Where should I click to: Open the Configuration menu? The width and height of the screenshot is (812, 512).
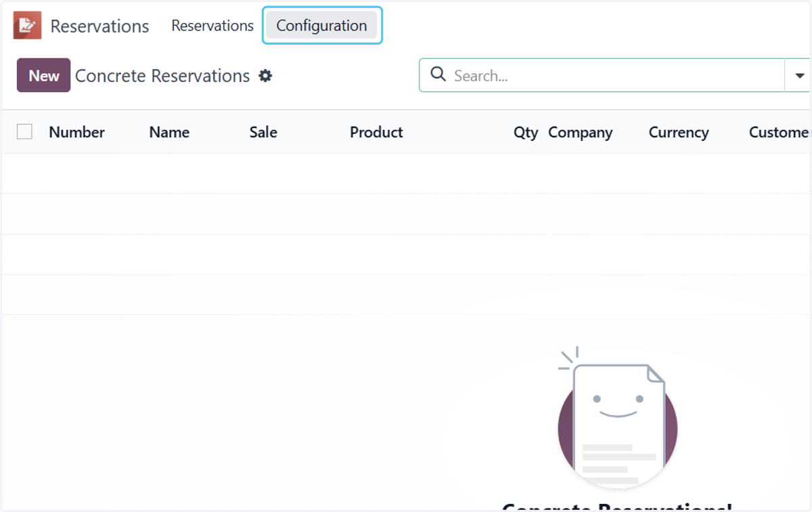point(321,26)
